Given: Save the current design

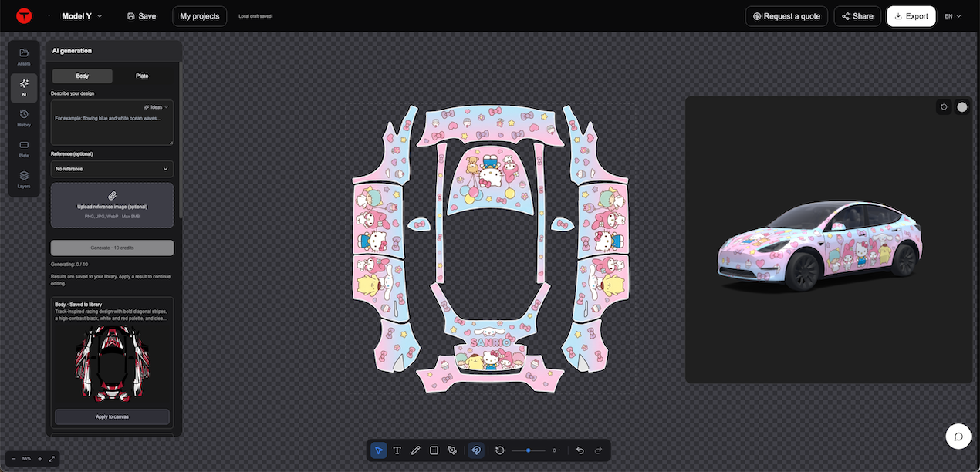Looking at the screenshot, I should point(141,16).
